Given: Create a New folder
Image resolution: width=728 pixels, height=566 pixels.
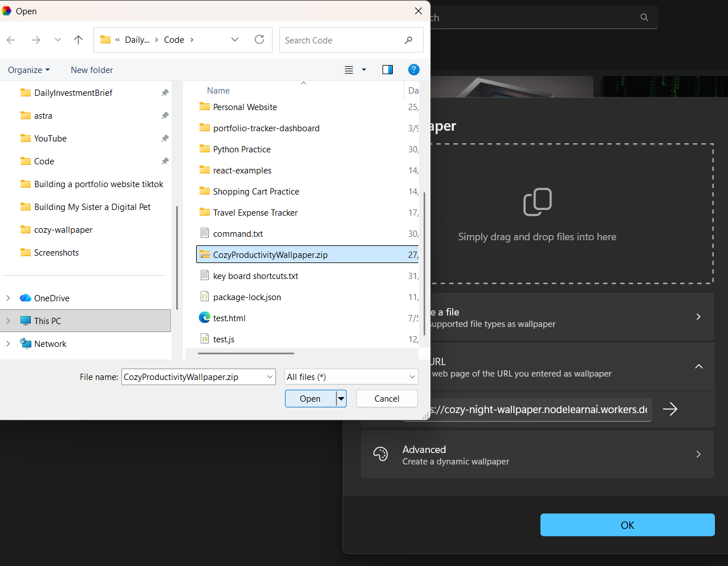Looking at the screenshot, I should pos(92,70).
